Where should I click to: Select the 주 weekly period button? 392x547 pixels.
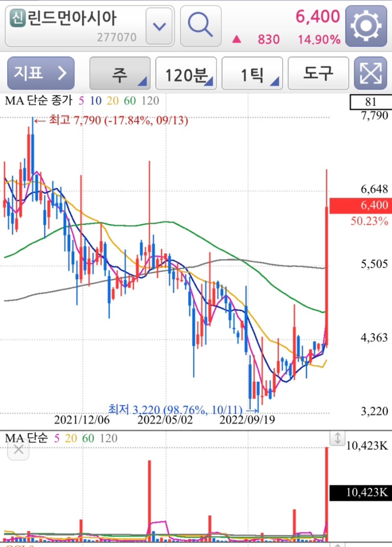click(x=120, y=73)
